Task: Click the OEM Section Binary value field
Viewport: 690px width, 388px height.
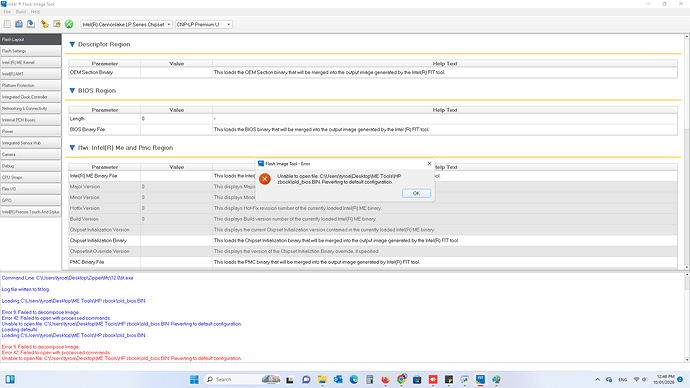Action: 176,72
